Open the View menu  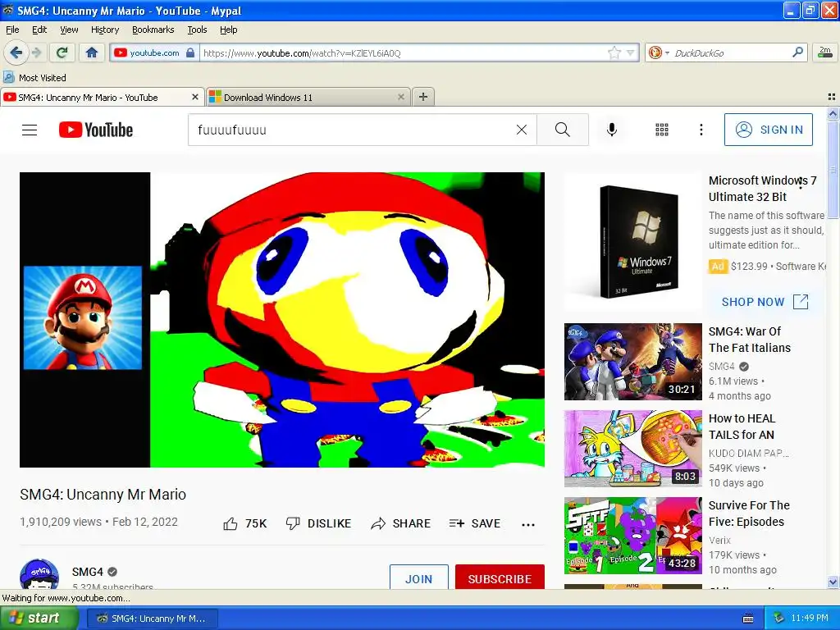(69, 30)
